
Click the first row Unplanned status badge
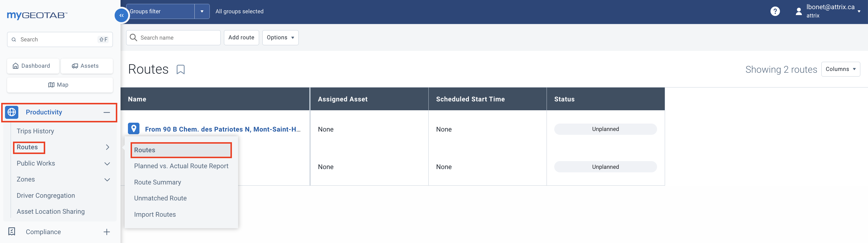[606, 129]
